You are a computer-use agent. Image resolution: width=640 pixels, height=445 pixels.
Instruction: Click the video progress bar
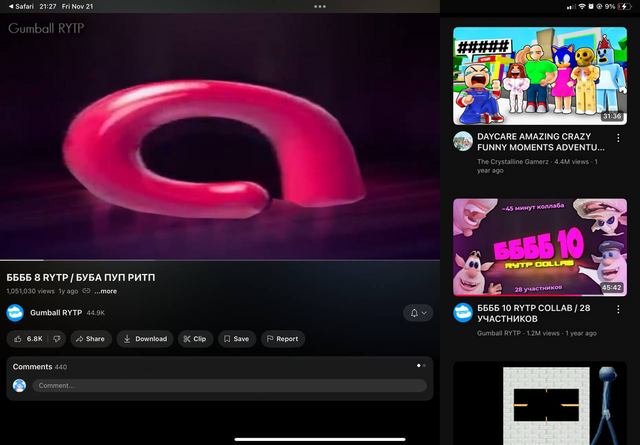220,260
